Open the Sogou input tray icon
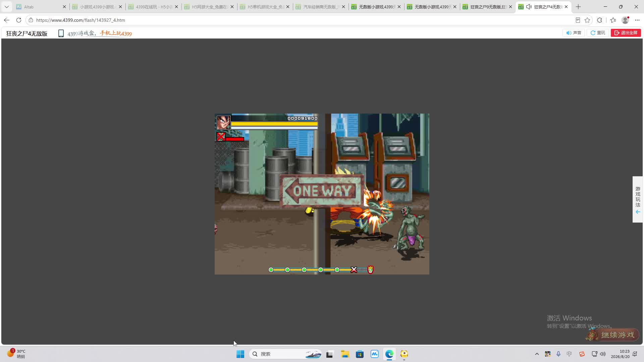The width and height of the screenshot is (644, 362). pos(582,354)
